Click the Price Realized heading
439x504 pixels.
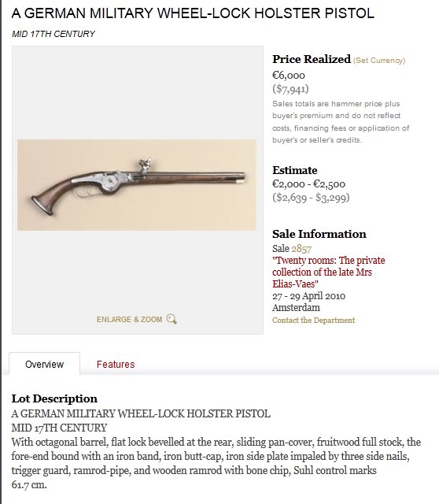coord(312,59)
